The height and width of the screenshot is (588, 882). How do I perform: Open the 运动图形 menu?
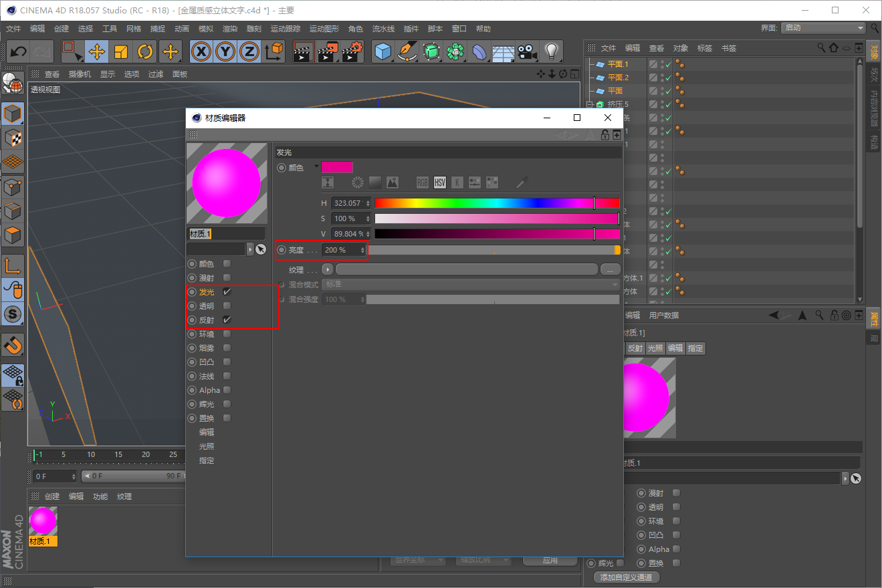[324, 29]
